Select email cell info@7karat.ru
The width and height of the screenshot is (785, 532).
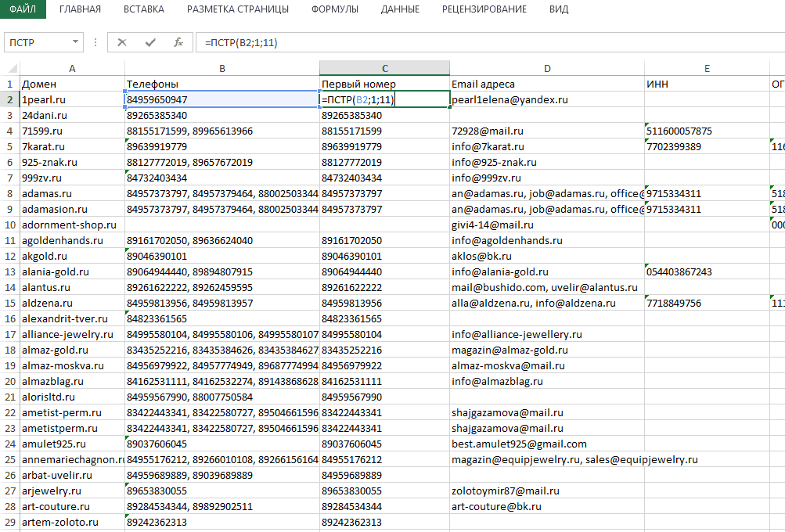pos(547,146)
